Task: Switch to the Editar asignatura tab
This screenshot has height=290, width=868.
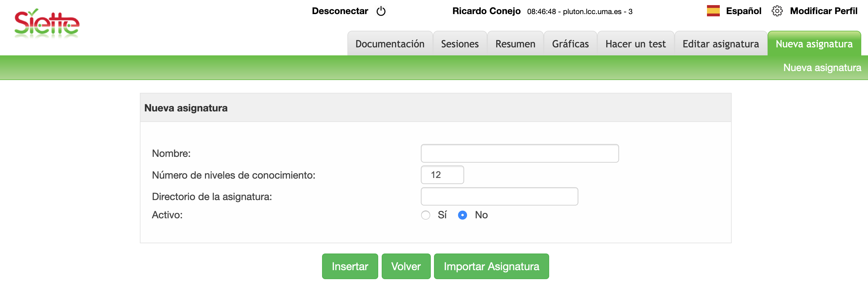Action: (x=720, y=44)
